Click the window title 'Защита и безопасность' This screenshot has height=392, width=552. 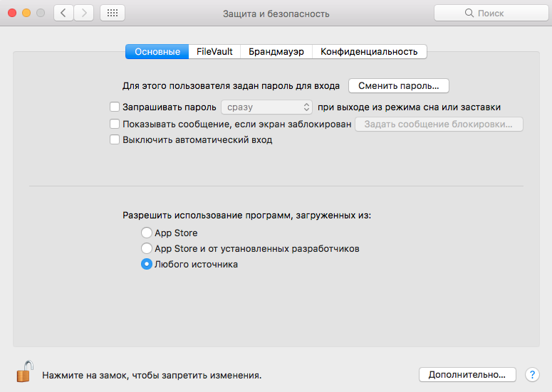276,14
